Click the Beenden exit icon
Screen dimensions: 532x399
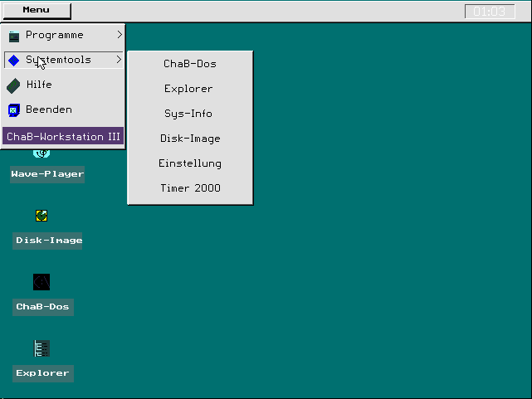(x=14, y=110)
